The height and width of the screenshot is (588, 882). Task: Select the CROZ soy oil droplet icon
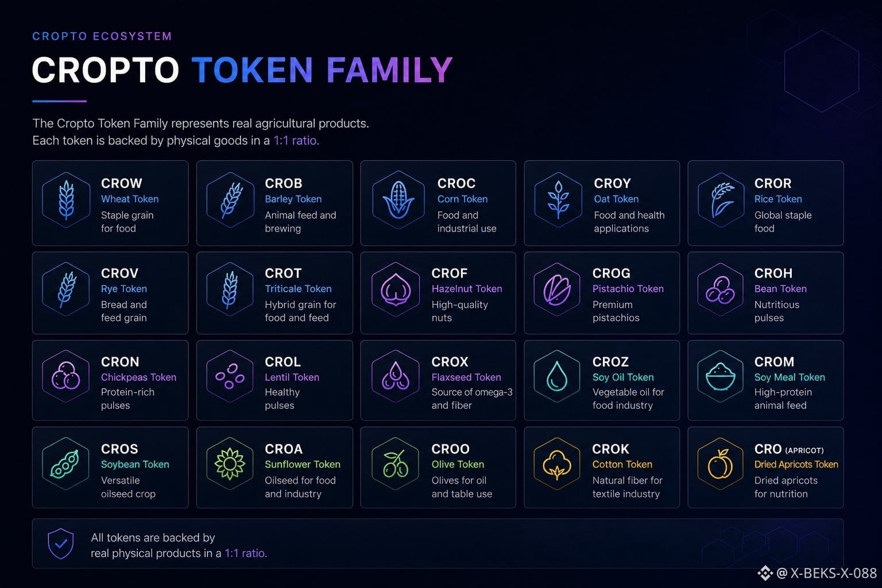(557, 377)
